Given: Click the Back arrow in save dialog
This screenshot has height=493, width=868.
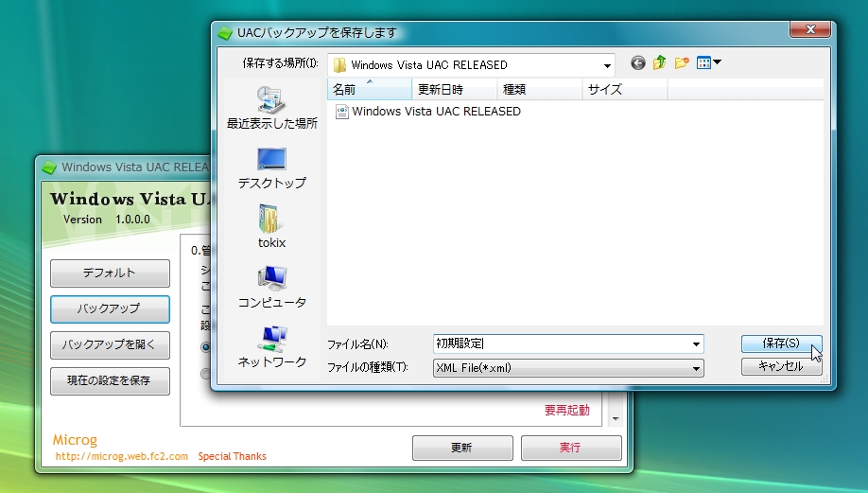Looking at the screenshot, I should (x=637, y=63).
